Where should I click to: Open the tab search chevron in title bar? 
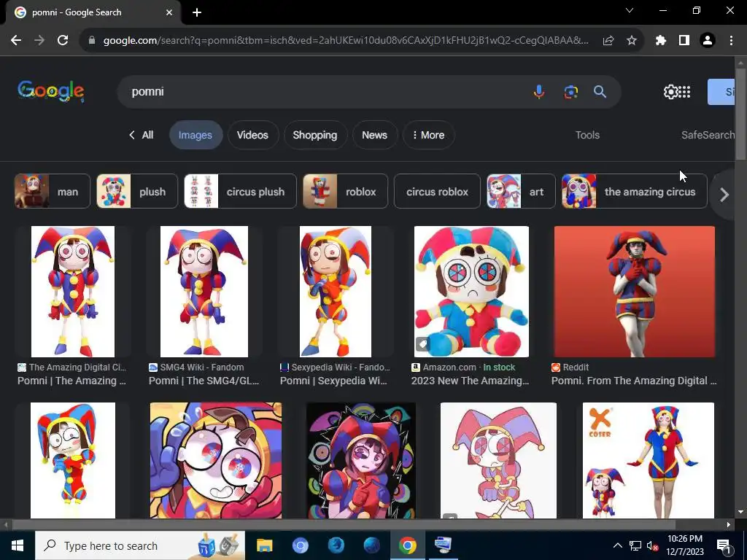[x=630, y=10]
